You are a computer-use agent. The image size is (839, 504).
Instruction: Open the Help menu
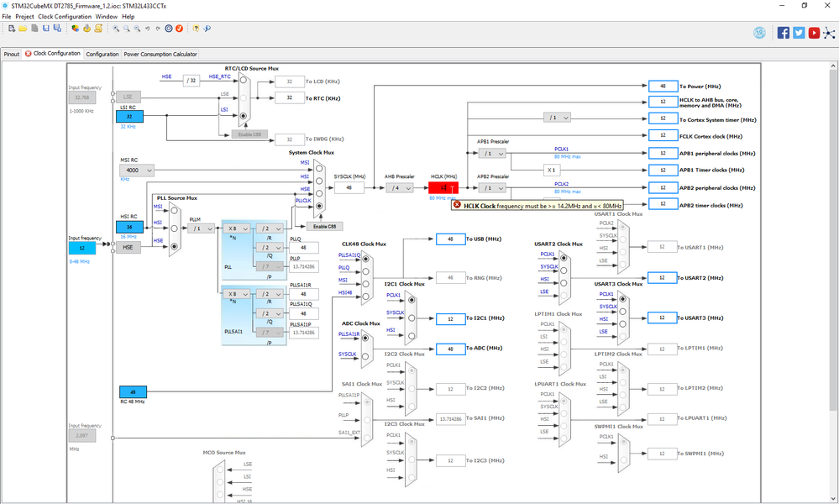click(128, 17)
